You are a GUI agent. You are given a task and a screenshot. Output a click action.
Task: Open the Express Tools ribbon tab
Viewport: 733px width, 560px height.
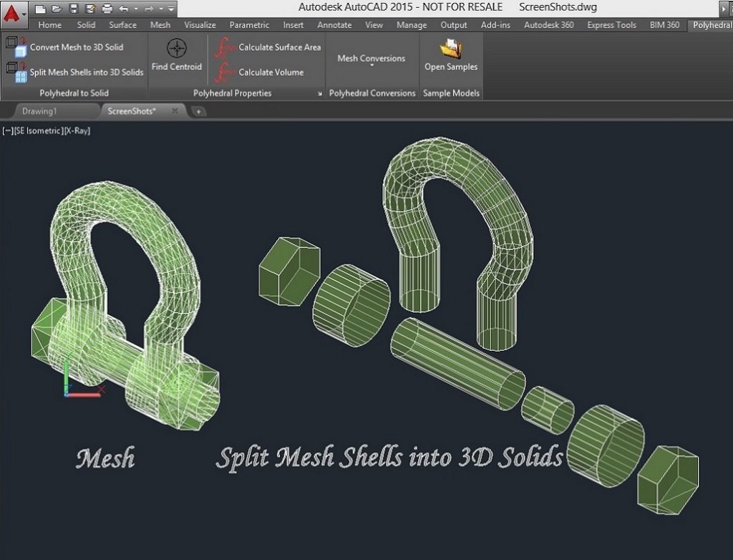tap(611, 25)
